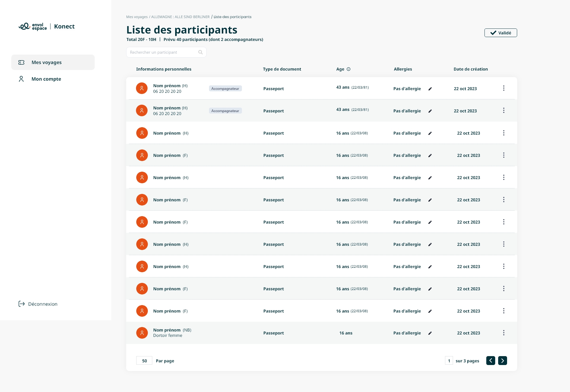570x392 pixels.
Task: Click the current page number field
Action: [x=449, y=361]
